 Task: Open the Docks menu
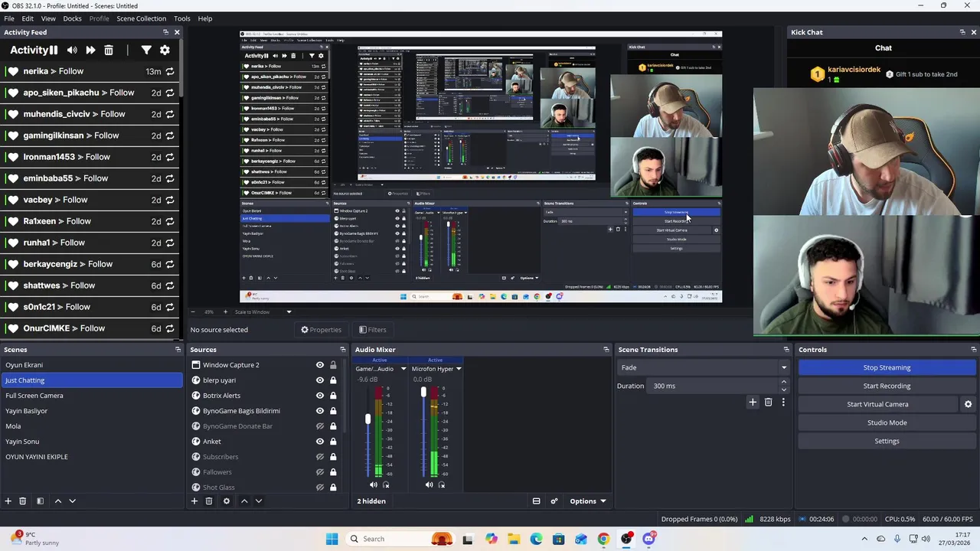pos(72,18)
